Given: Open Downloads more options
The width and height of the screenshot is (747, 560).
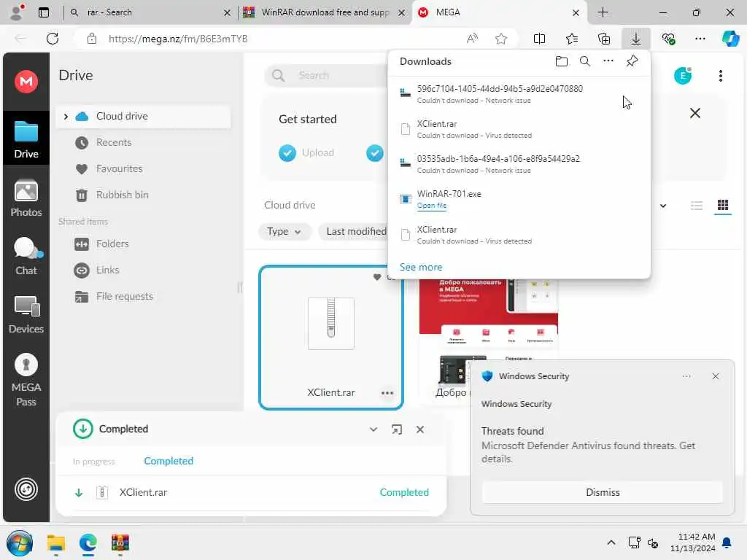Looking at the screenshot, I should [608, 61].
